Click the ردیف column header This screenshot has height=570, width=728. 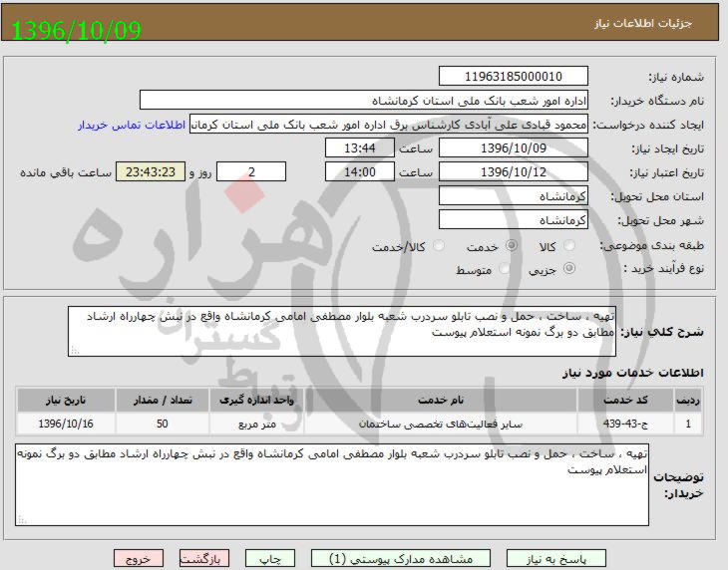[687, 401]
